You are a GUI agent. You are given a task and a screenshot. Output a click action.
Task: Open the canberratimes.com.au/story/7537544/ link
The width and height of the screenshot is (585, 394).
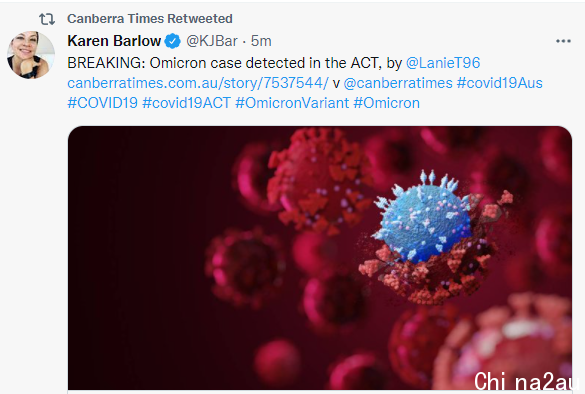point(198,83)
